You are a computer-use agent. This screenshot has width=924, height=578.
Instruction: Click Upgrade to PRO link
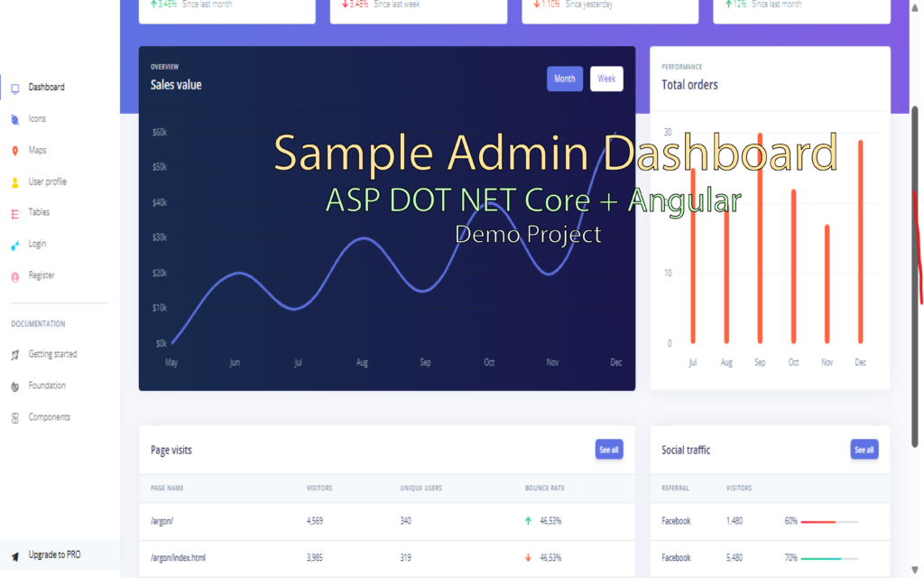tap(55, 555)
